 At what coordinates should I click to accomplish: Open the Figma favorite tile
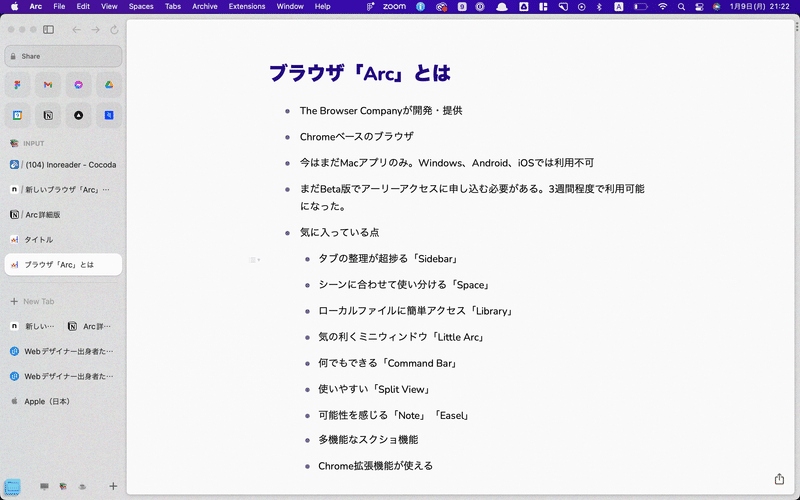(x=17, y=85)
